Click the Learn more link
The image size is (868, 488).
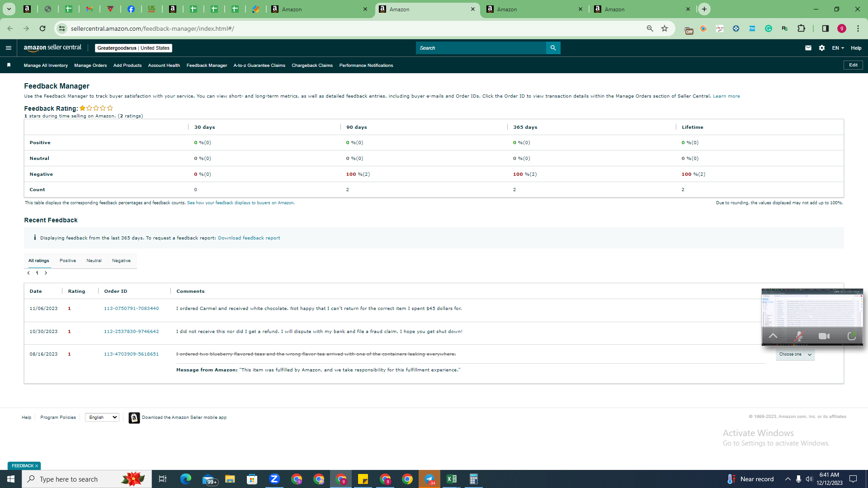(726, 96)
